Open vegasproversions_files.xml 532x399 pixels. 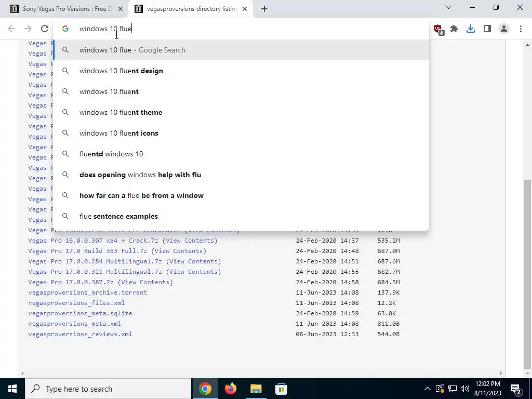(76, 303)
